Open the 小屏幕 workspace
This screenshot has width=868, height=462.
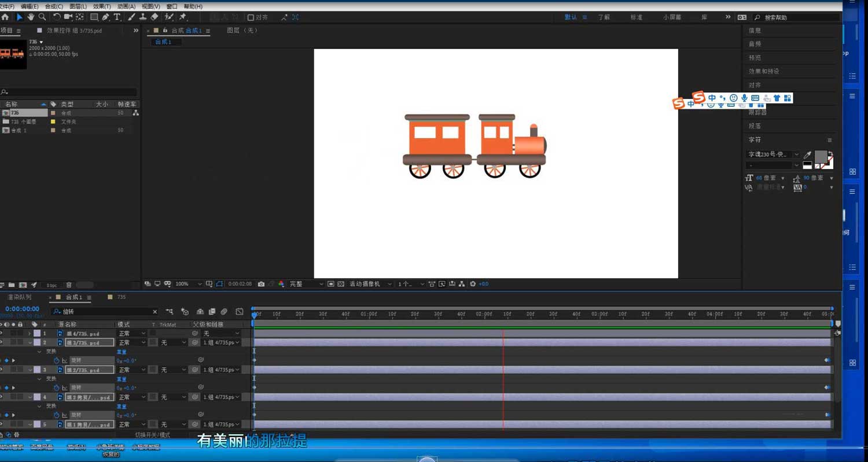671,17
